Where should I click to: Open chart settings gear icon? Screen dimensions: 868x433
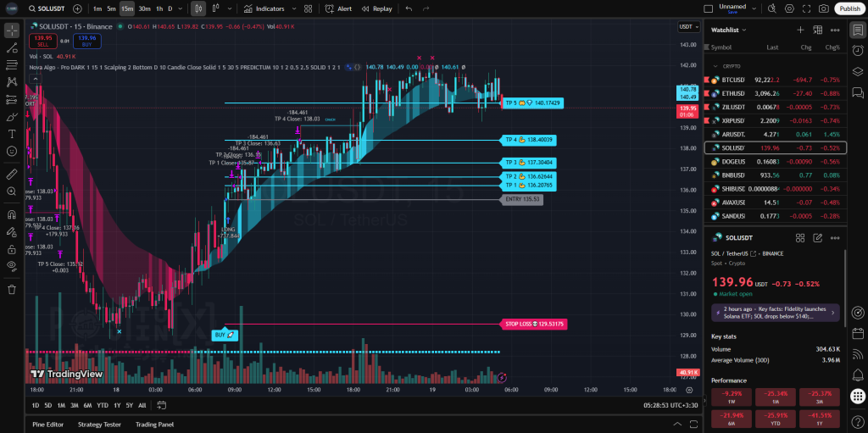(x=789, y=8)
